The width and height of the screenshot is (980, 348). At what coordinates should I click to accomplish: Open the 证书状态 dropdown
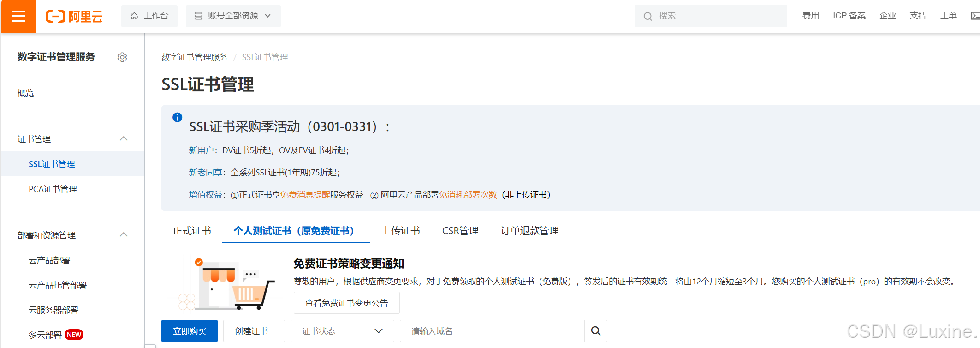[342, 331]
